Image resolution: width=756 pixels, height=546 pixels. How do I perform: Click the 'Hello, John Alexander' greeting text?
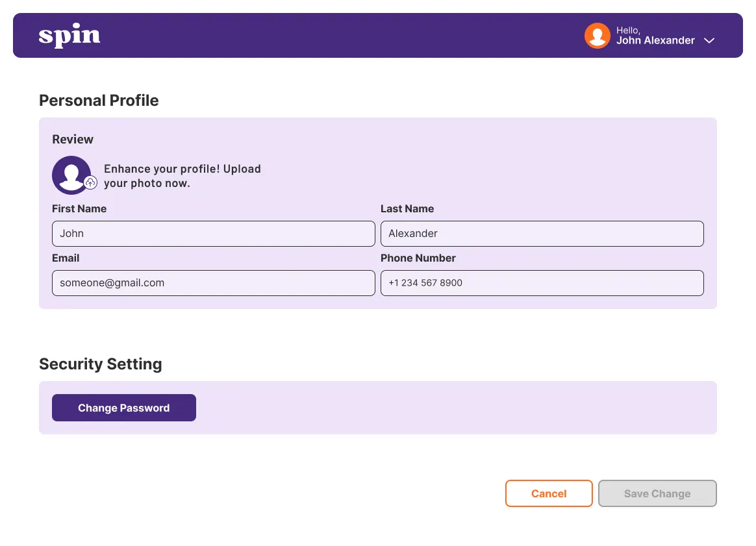pyautogui.click(x=655, y=36)
